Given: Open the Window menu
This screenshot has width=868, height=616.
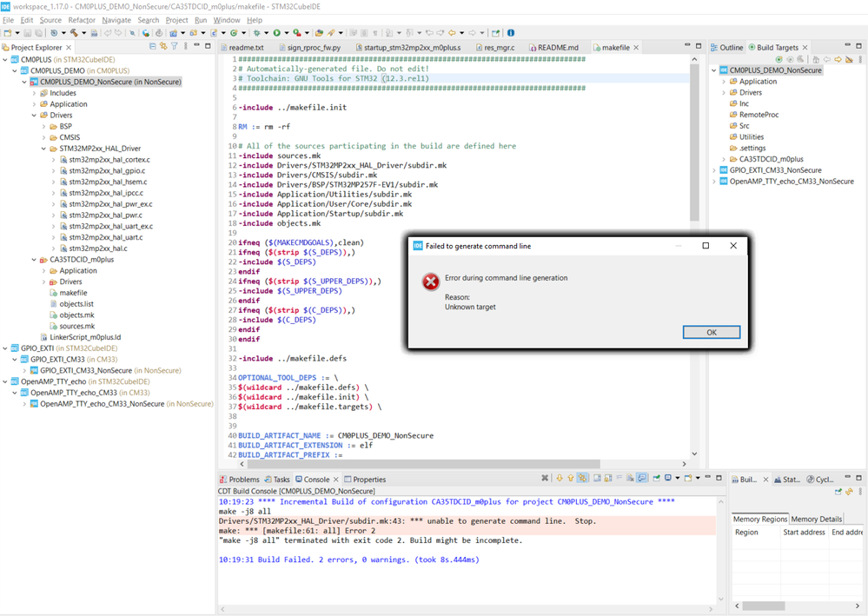Looking at the screenshot, I should 227,20.
